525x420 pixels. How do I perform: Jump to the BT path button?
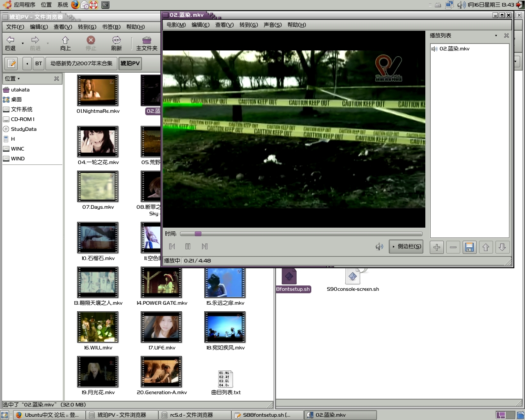[39, 64]
